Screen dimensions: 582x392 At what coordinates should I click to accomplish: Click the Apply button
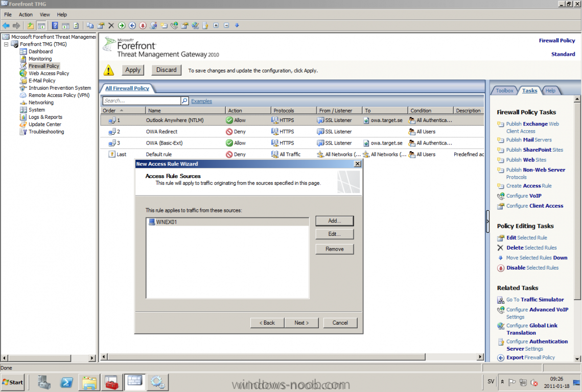133,70
